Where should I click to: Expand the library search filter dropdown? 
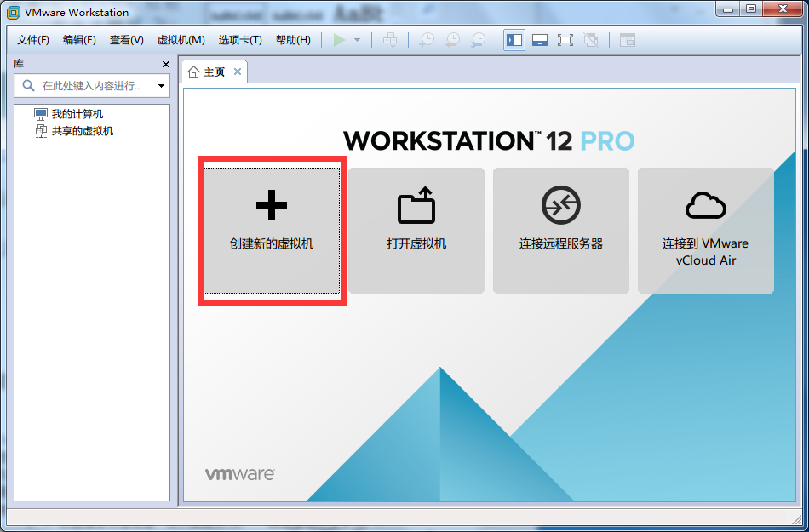pyautogui.click(x=161, y=86)
